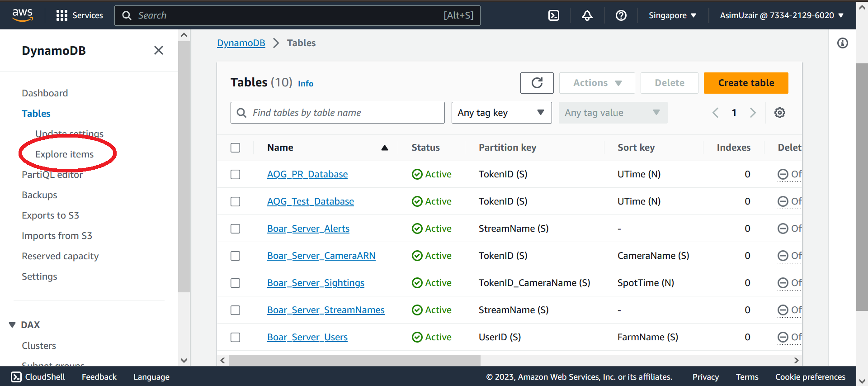Screen dimensions: 868x386
Task: Collapse the DAX section
Action: tap(12, 325)
